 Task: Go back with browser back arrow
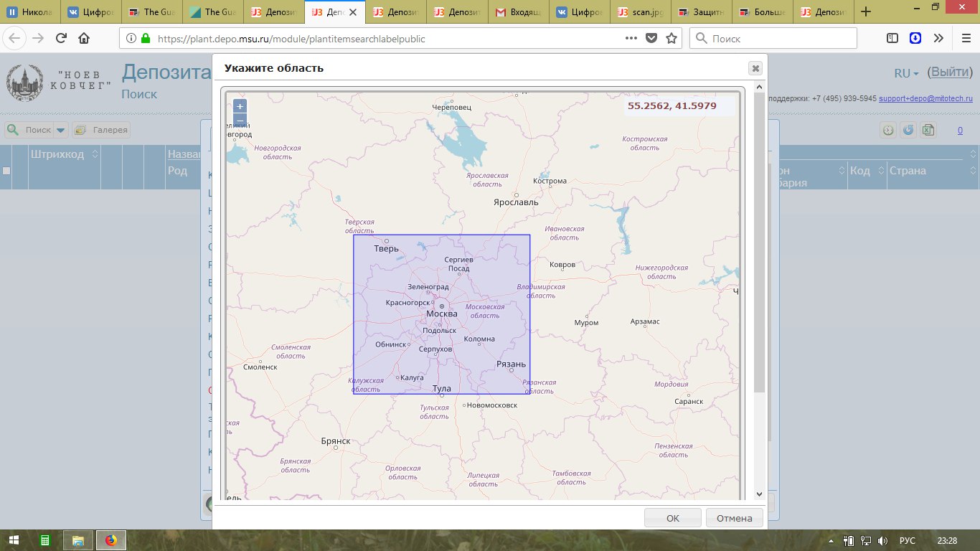coord(15,39)
